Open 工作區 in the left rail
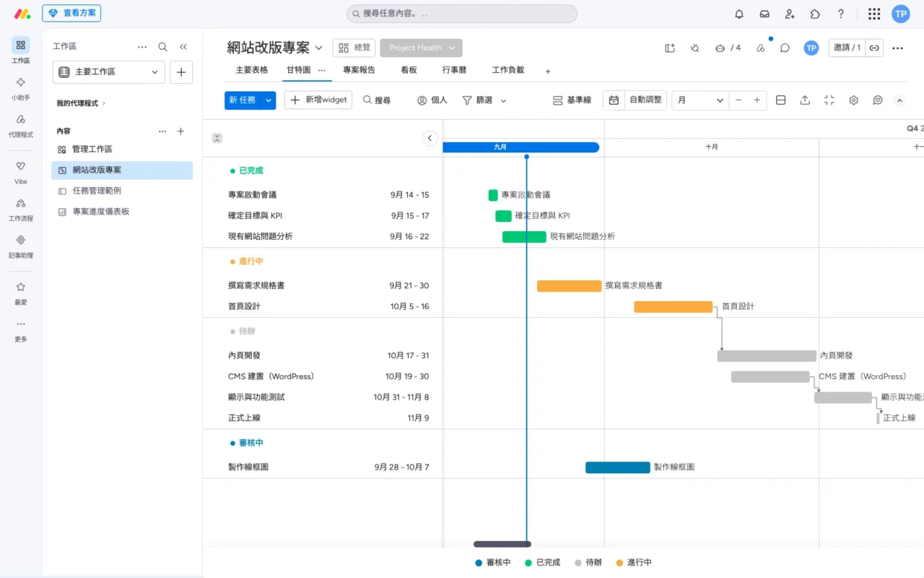The image size is (924, 578). 21,51
